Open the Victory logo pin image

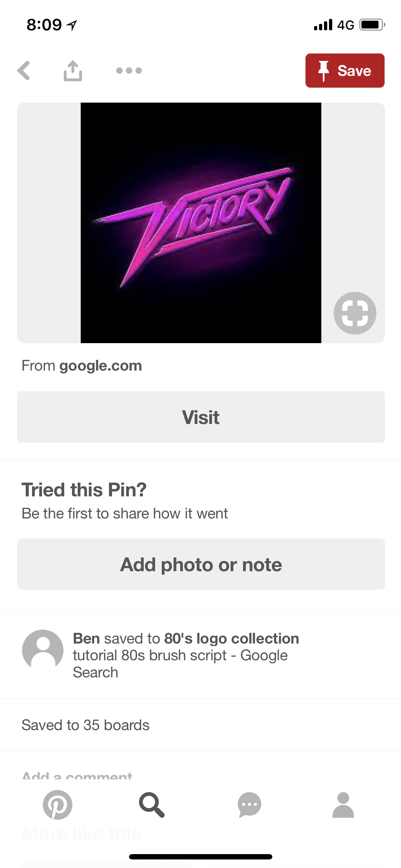point(201,223)
